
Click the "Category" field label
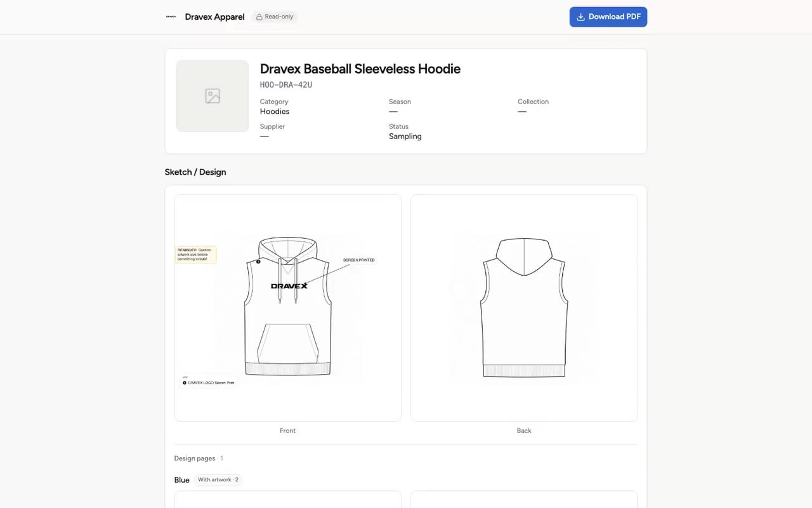(274, 102)
